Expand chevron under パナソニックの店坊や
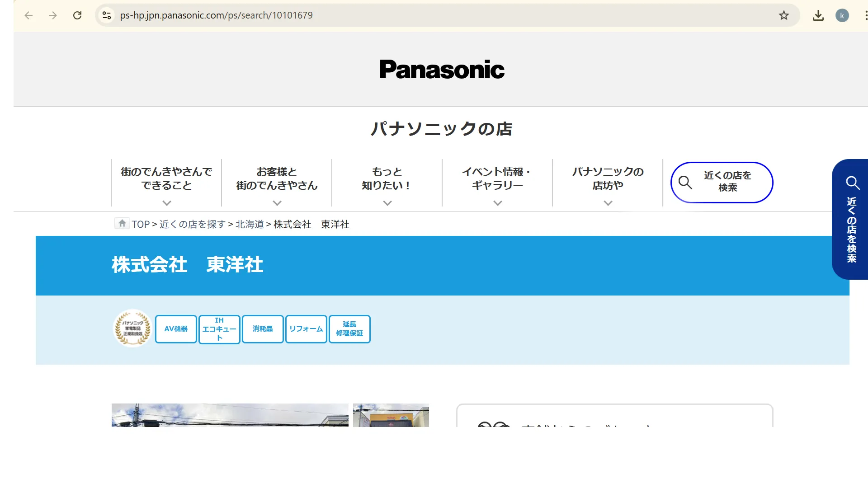Viewport: 868px width, 488px height. pos(608,203)
